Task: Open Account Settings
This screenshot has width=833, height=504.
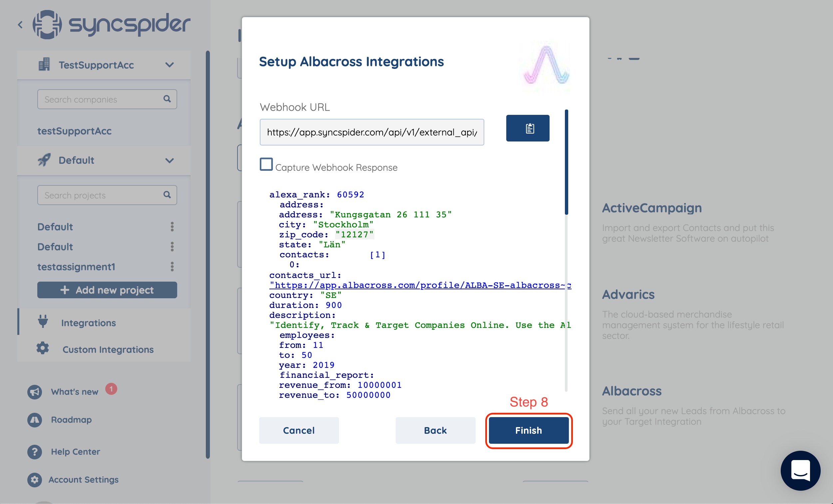Action: [x=84, y=480]
